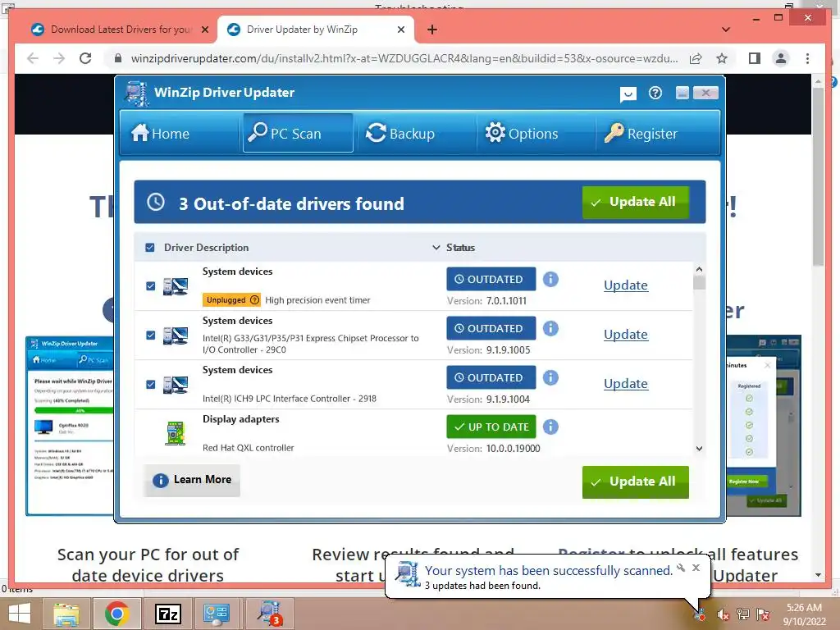840x630 pixels.
Task: Uncheck the G33/G31/P35/P31 Express Chipset driver
Action: point(151,336)
